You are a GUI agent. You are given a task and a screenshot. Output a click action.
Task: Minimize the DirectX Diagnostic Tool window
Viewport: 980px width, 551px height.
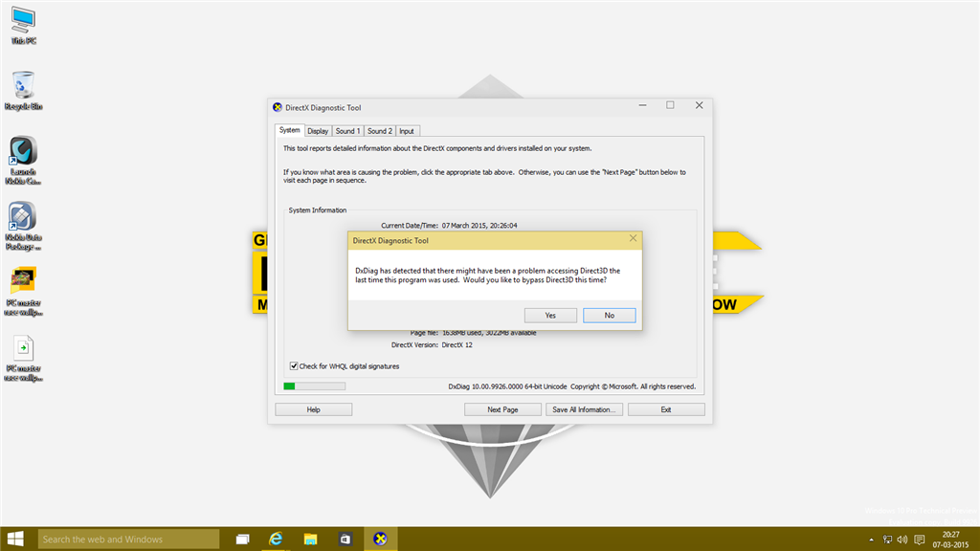(x=642, y=105)
